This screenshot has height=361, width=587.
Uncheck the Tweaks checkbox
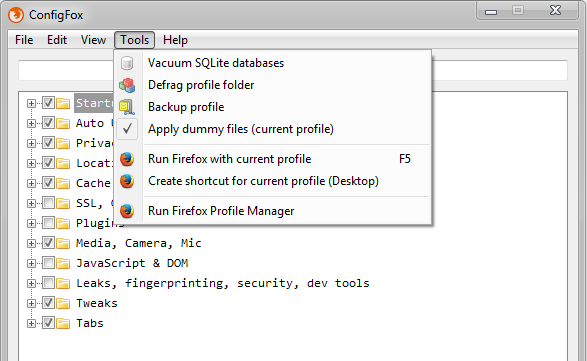coord(48,303)
